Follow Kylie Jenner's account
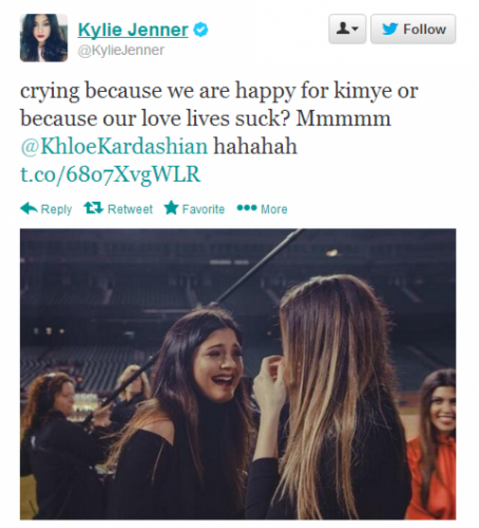 413,29
